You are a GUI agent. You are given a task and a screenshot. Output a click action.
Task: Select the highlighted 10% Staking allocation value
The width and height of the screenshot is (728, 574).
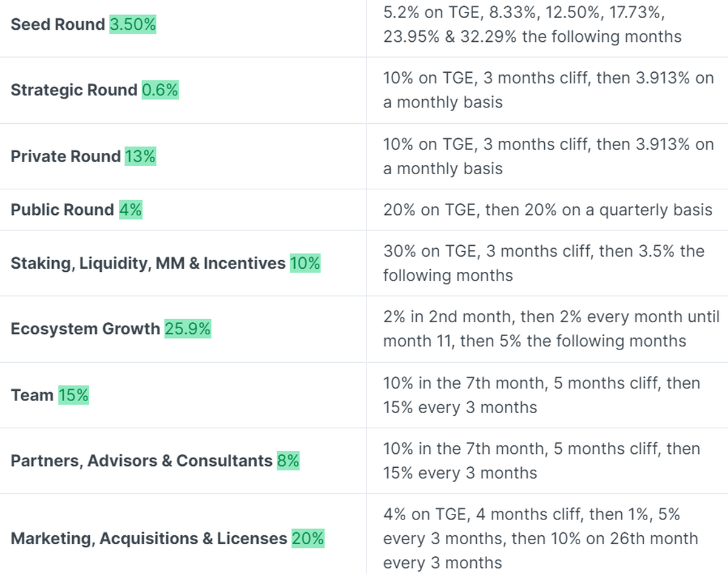pyautogui.click(x=305, y=264)
